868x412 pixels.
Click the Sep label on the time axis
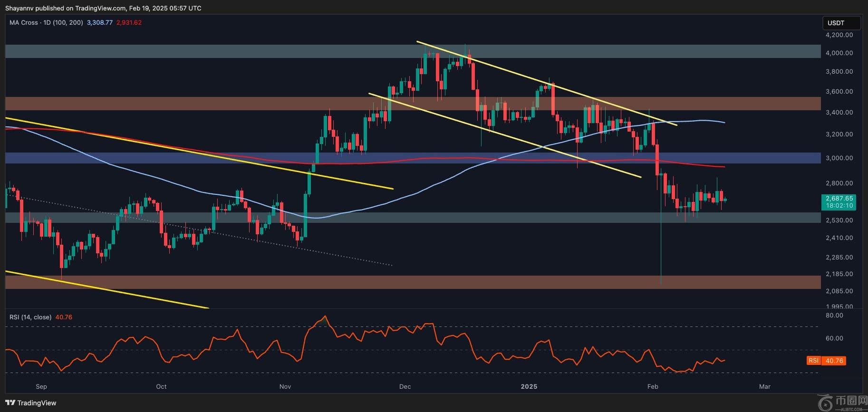41,386
